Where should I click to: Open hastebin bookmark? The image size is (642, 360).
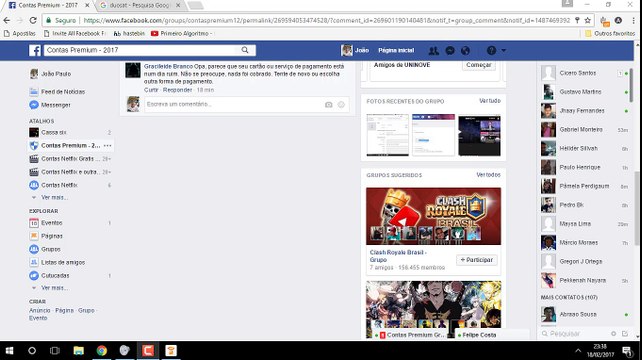(129, 34)
